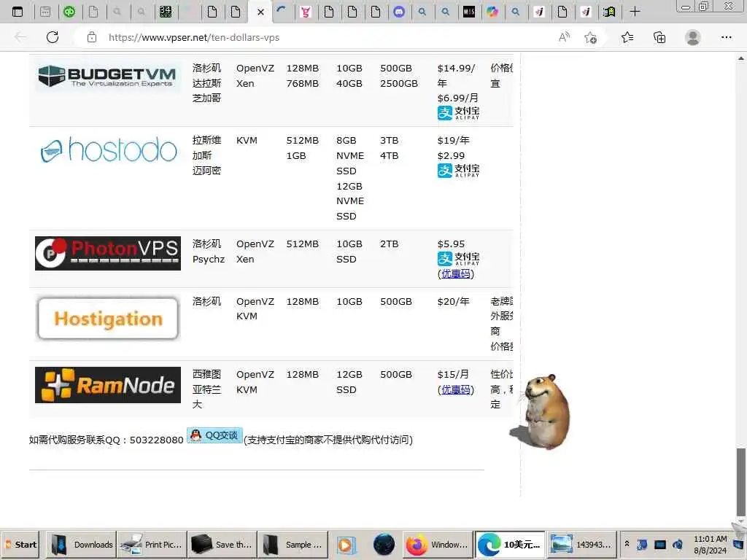Activate the Read aloud icon in the address bar
The width and height of the screenshot is (747, 560).
click(x=564, y=37)
